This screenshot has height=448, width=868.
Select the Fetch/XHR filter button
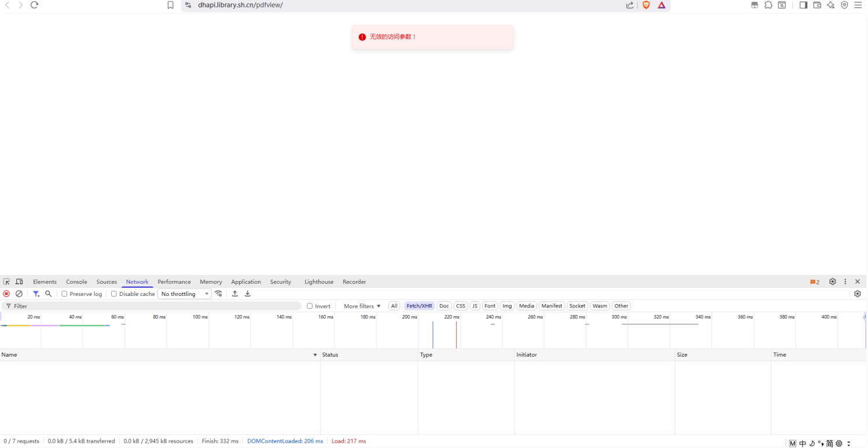point(419,306)
